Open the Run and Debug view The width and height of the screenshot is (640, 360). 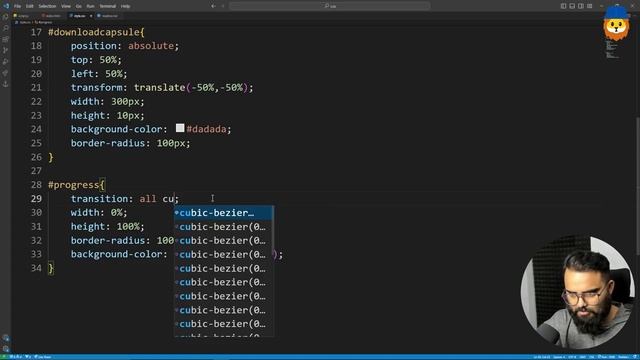(6, 62)
